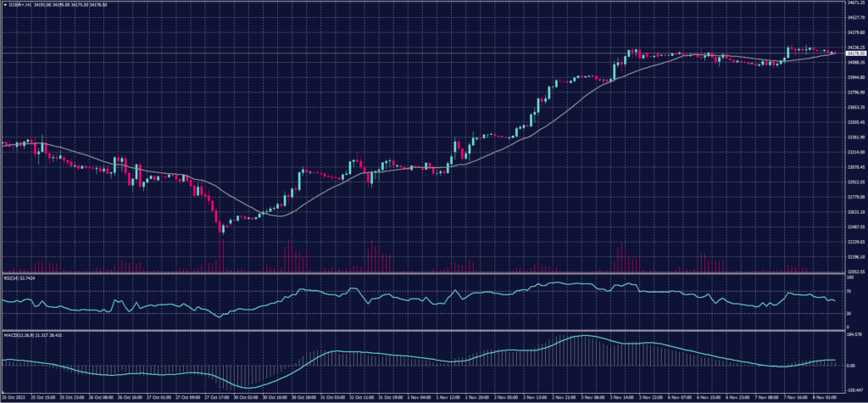Click the RSI 30 level label
This screenshot has width=868, height=403.
[849, 312]
